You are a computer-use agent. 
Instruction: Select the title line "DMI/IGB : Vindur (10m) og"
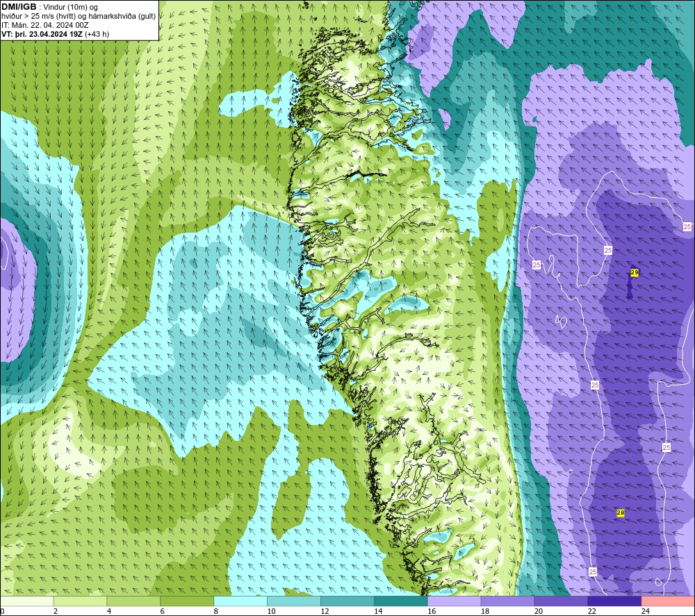49,7
